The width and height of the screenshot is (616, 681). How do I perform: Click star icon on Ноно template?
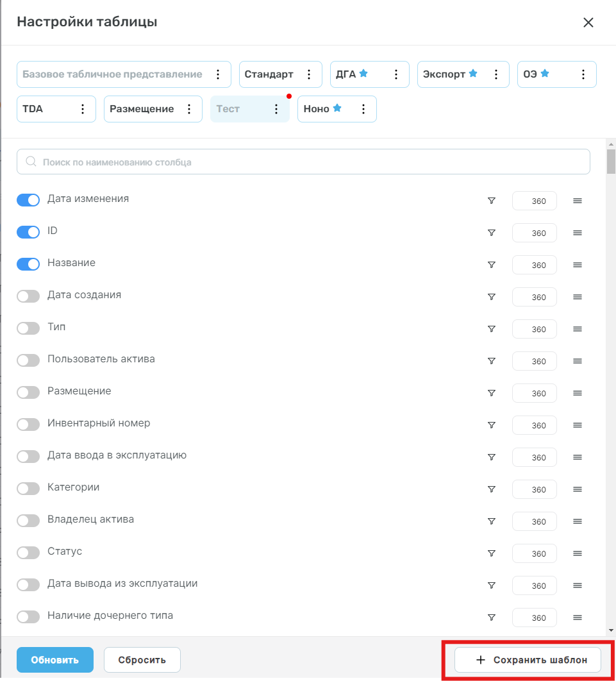click(337, 108)
